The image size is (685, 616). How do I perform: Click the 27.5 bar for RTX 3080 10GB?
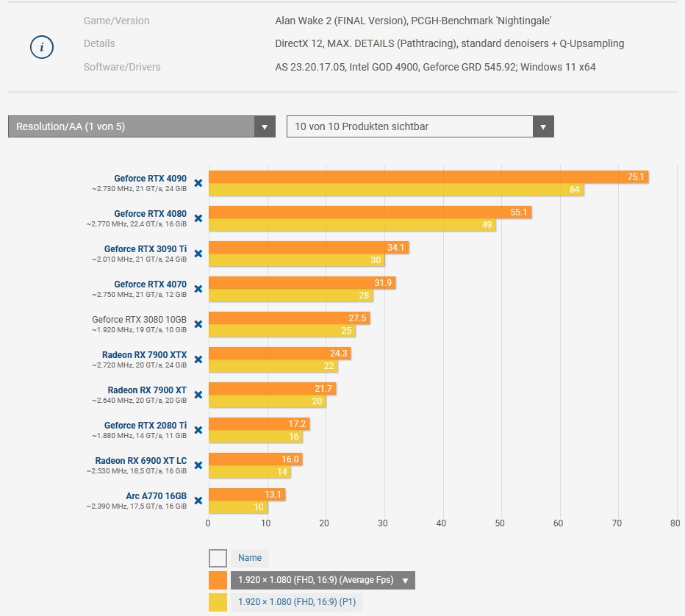coord(289,318)
